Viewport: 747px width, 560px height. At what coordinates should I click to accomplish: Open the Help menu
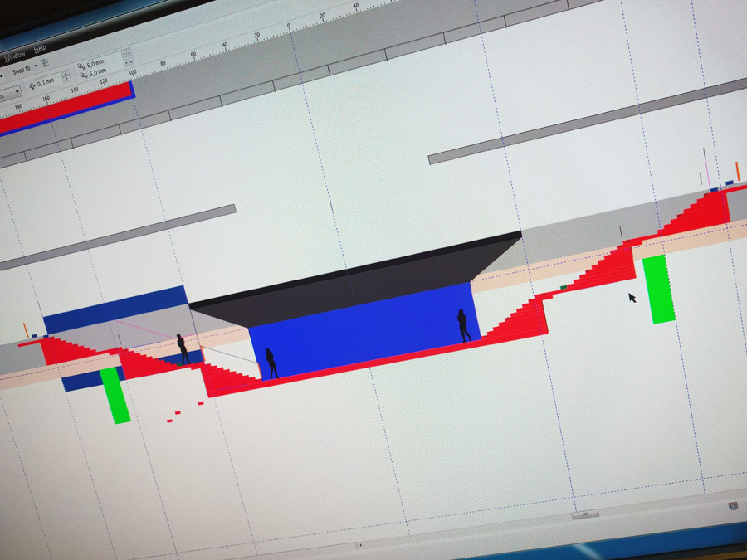[39, 49]
